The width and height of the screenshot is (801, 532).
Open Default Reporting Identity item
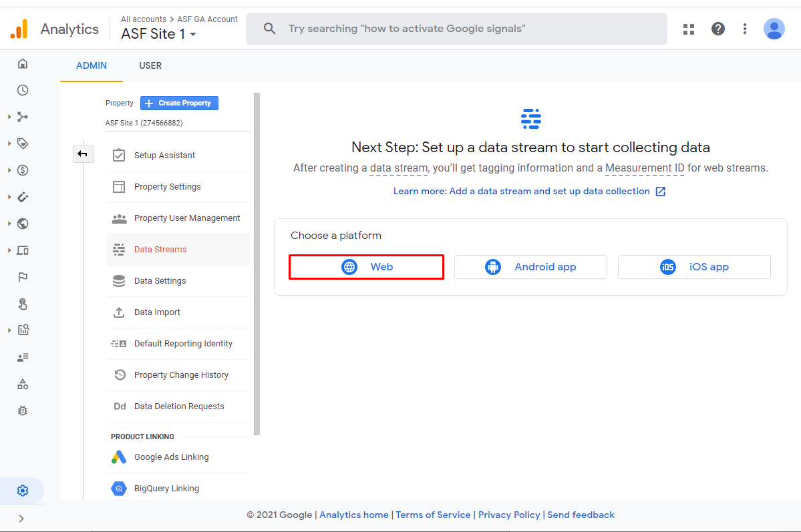[178, 344]
